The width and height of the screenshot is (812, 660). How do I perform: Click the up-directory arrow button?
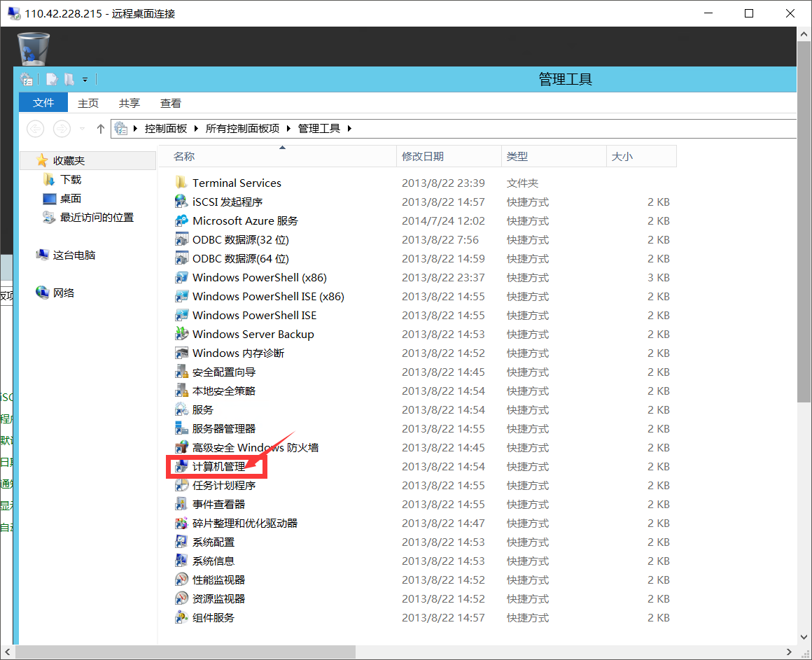coord(100,129)
